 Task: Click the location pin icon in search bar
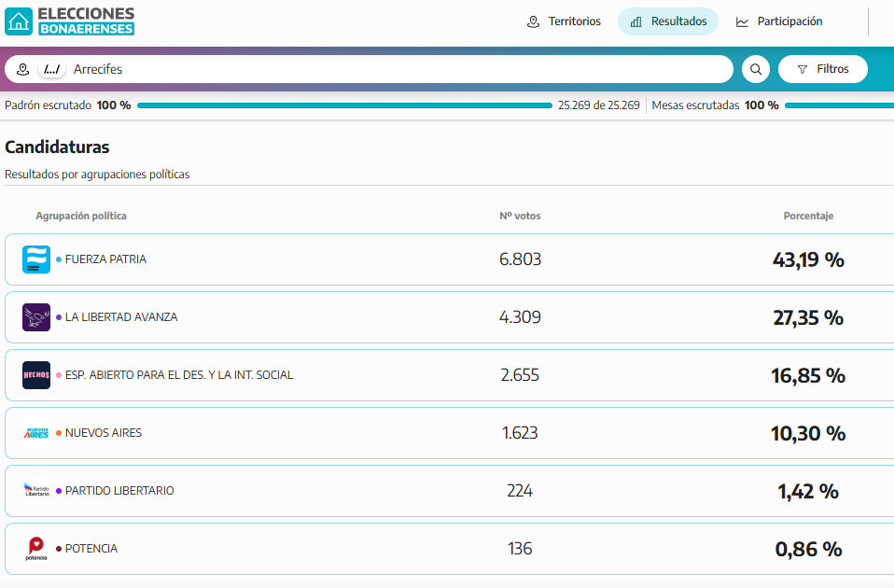pos(23,69)
